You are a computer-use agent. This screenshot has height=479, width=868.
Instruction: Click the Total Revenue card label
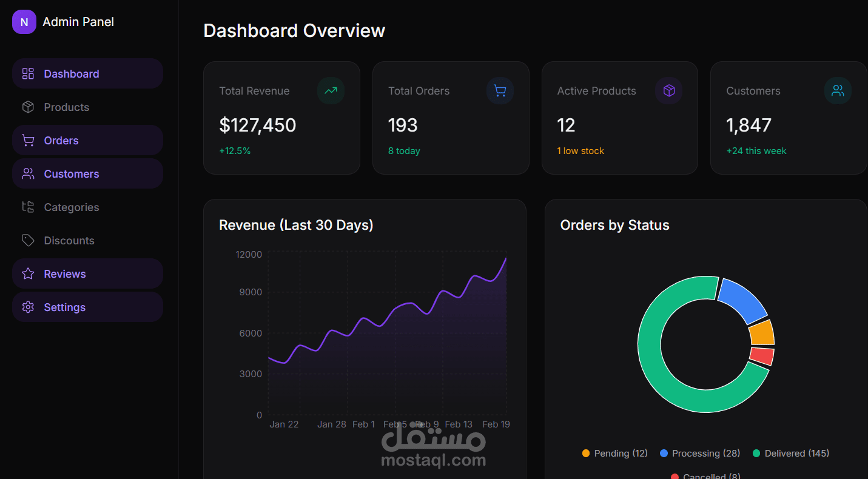[254, 91]
